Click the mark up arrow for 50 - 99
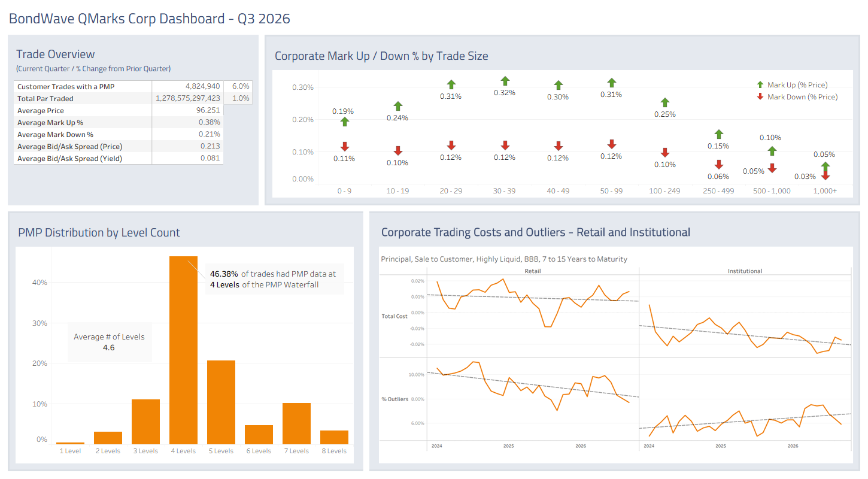 [x=611, y=83]
